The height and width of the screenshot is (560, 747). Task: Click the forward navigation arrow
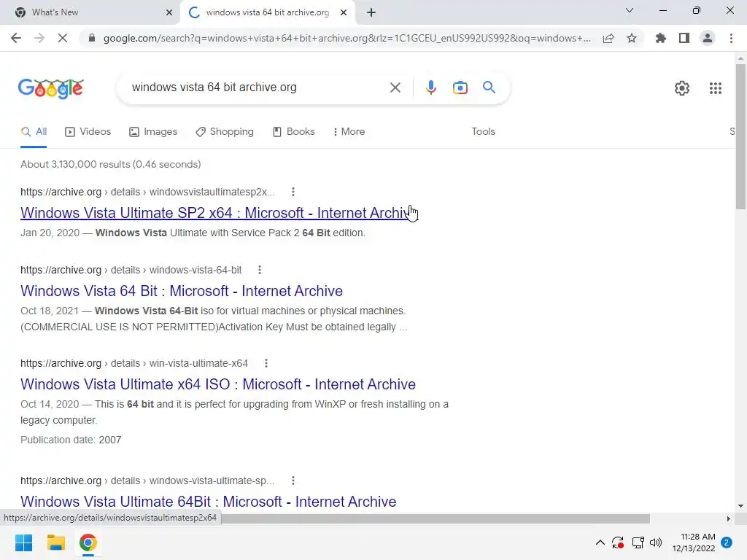click(x=39, y=38)
